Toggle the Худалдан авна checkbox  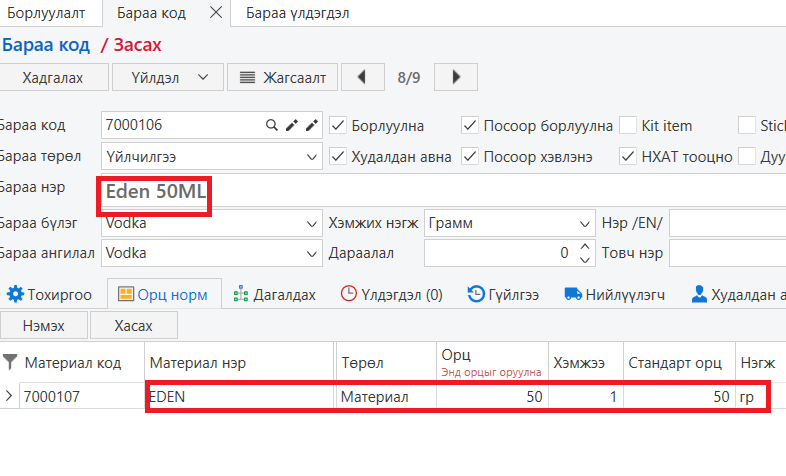338,156
